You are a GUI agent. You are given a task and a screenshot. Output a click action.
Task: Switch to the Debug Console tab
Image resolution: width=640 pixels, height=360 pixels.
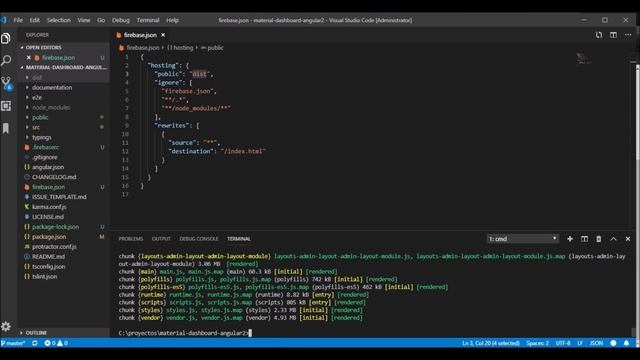click(199, 239)
